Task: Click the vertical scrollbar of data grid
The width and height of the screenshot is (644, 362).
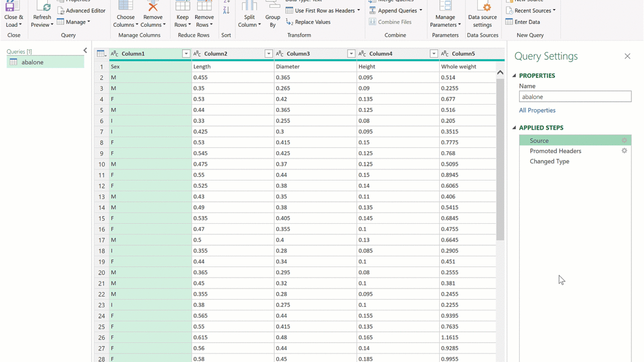Action: point(500,161)
